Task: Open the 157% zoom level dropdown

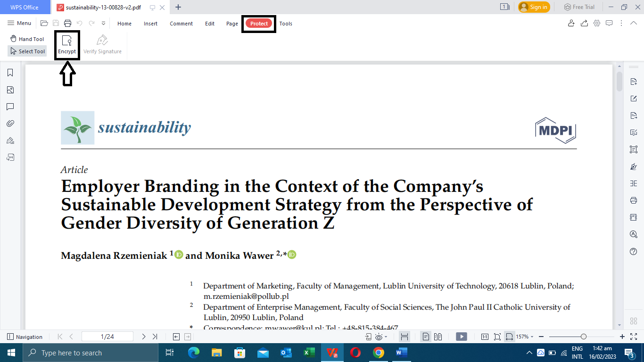Action: [525, 337]
